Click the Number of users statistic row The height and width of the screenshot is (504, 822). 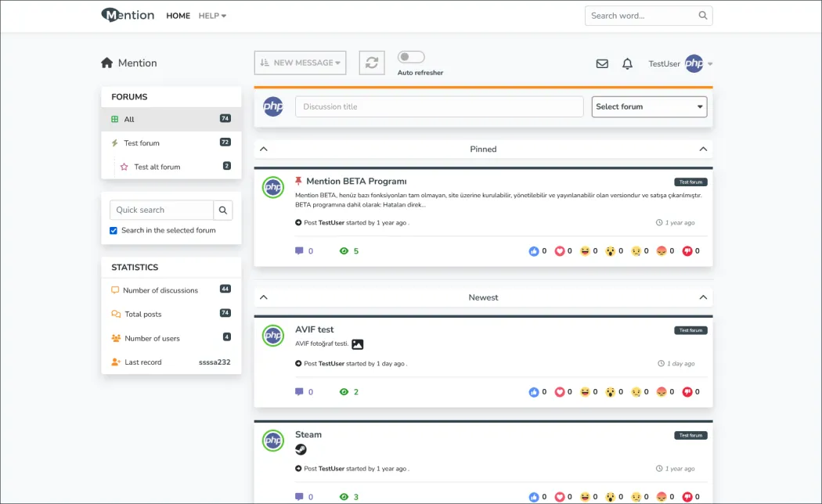pyautogui.click(x=171, y=338)
